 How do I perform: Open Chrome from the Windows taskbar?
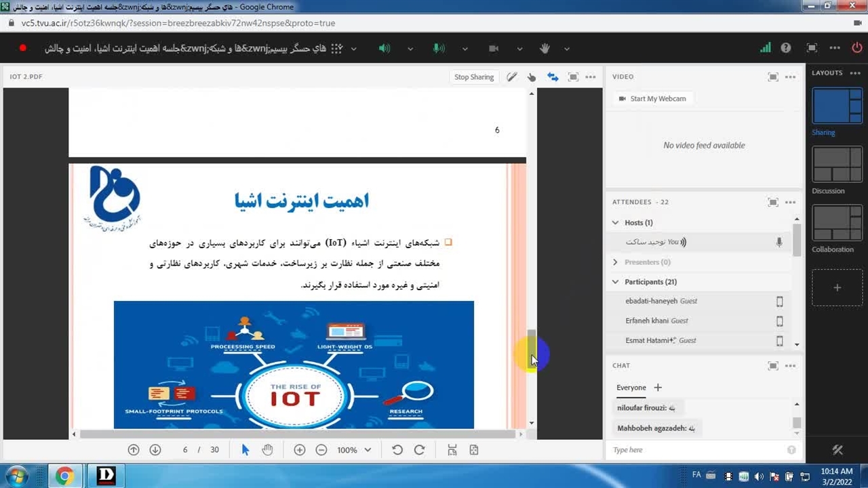64,476
